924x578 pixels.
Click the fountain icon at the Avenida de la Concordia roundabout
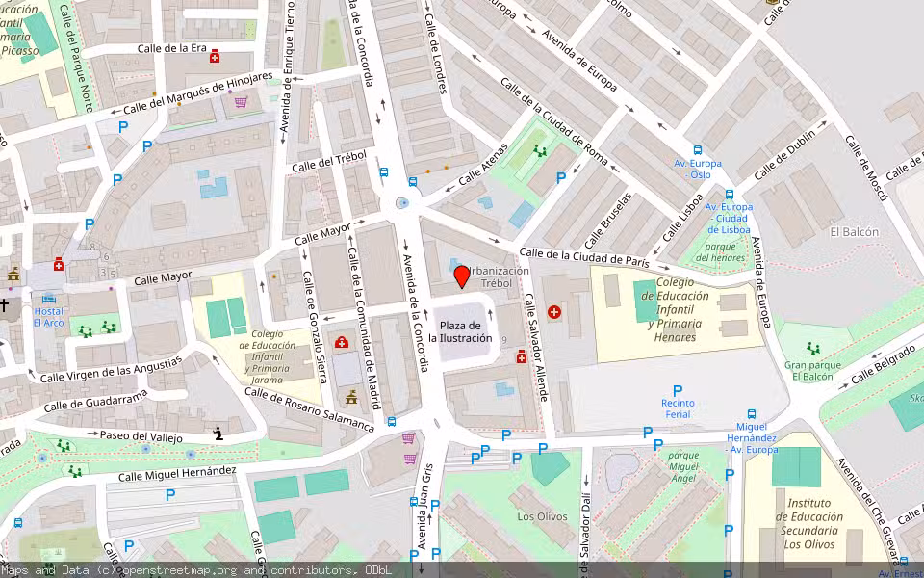click(403, 203)
